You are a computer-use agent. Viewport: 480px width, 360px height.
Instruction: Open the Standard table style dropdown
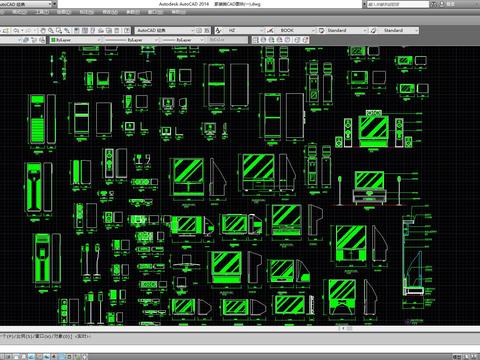tap(347, 30)
